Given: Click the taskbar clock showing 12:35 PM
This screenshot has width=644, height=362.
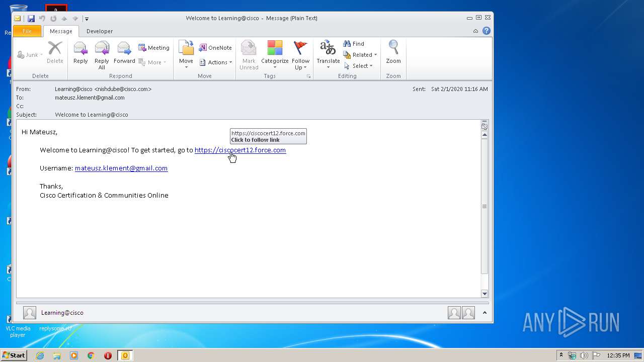Looking at the screenshot, I should click(x=618, y=355).
